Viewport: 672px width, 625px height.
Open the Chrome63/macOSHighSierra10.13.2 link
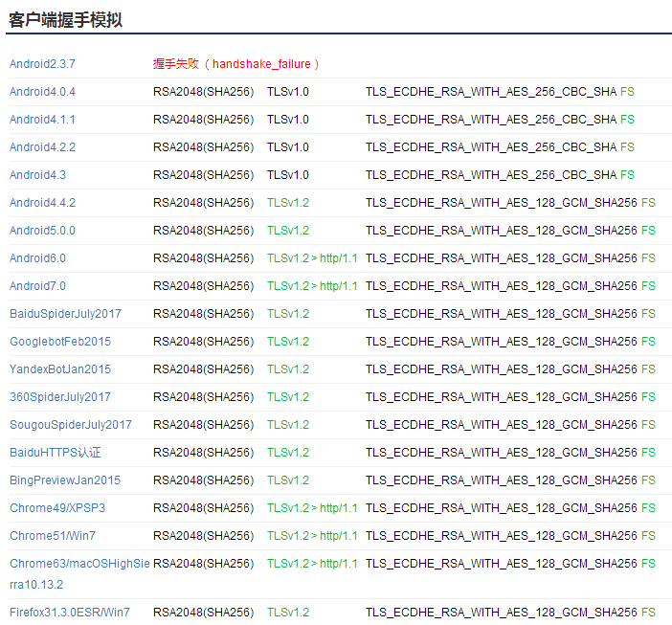coord(79,574)
